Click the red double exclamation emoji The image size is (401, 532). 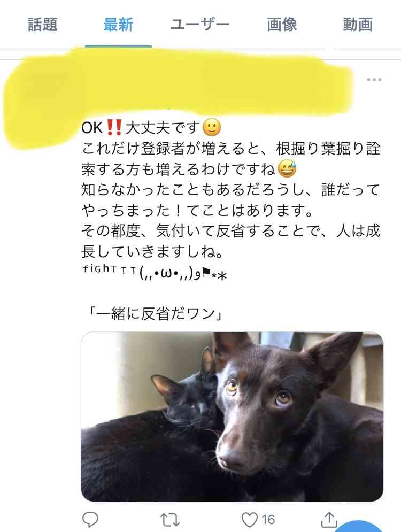click(114, 128)
